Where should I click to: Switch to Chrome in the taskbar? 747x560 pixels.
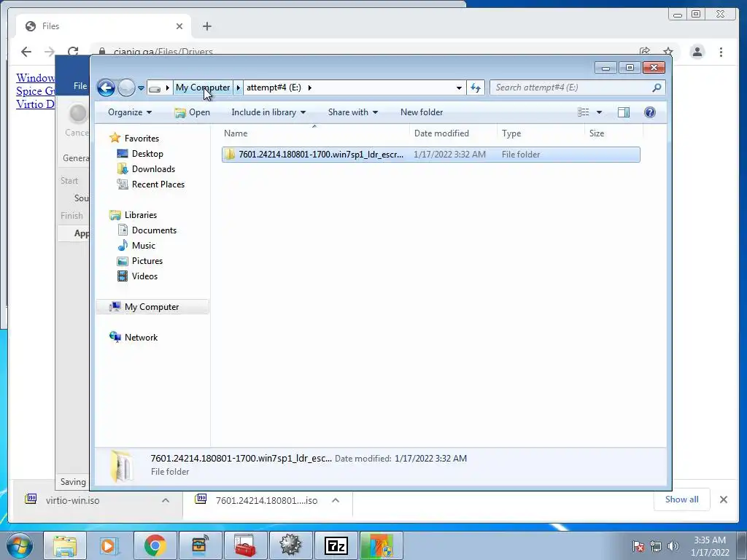tap(155, 545)
